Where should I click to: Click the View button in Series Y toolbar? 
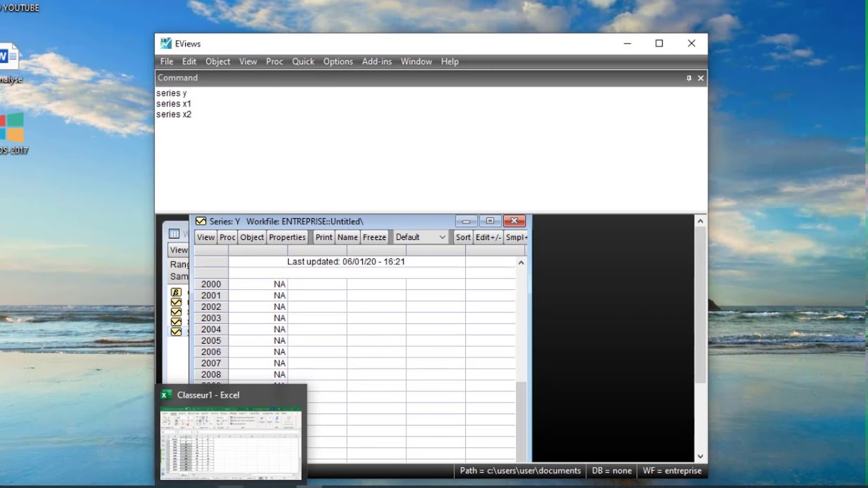pos(206,237)
